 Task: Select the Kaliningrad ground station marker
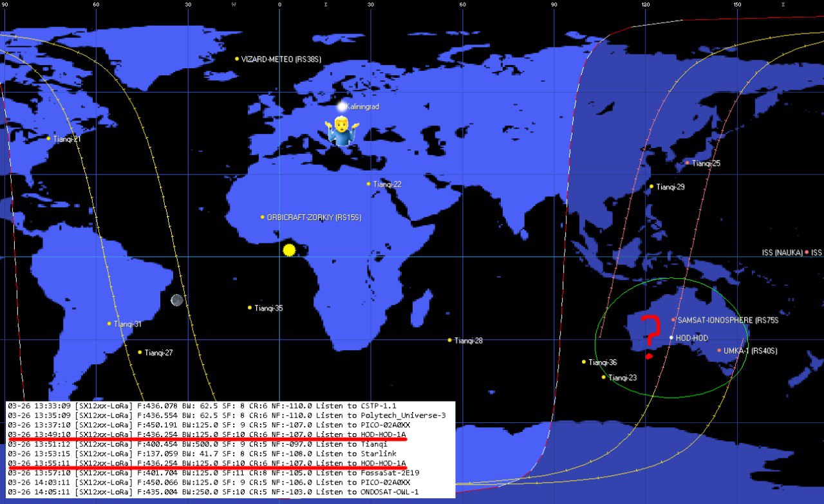coord(342,107)
